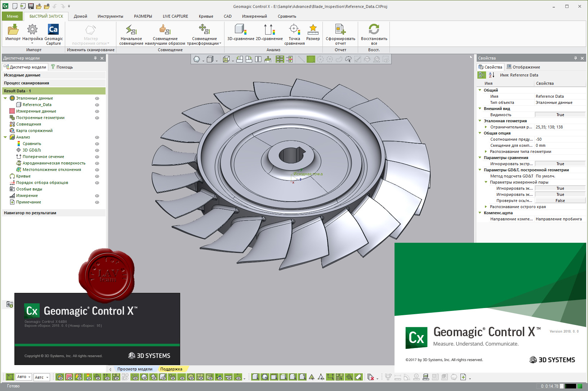This screenshot has height=391, width=588.
Task: Start 2D-сравнение analysis
Action: [269, 32]
